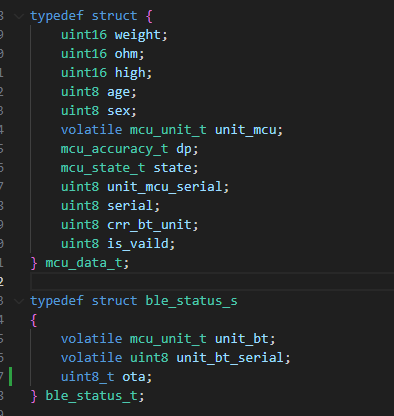Image resolution: width=394 pixels, height=416 pixels.
Task: Click the 'unit_mcu_serial' member name
Action: [x=165, y=187]
